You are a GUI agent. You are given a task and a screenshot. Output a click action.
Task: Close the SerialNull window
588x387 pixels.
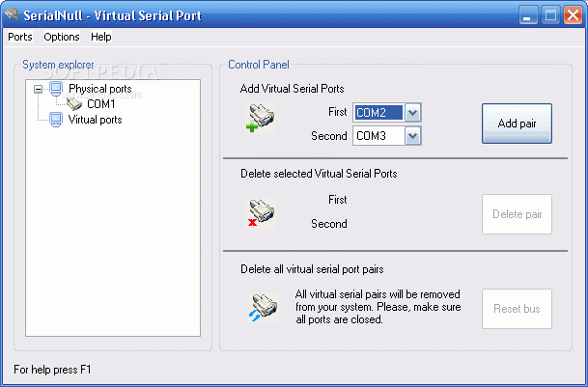point(573,15)
